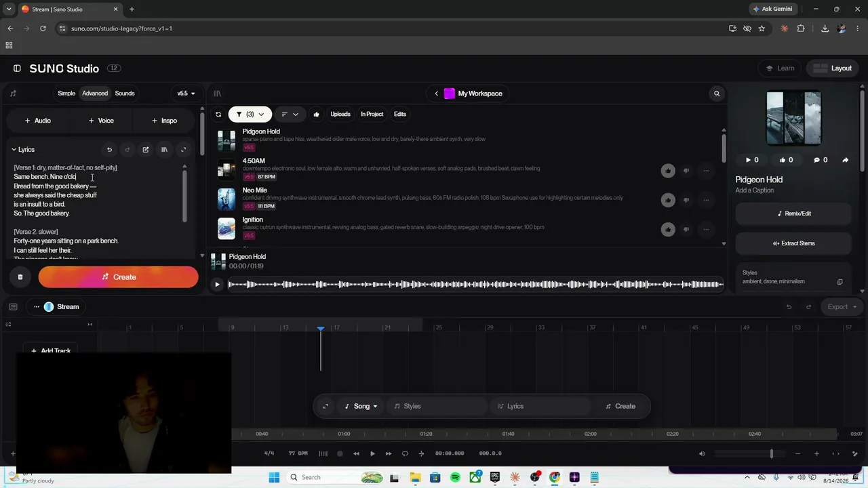Toggle the metronome in the transport bar
Image resolution: width=868 pixels, height=488 pixels.
click(323, 453)
